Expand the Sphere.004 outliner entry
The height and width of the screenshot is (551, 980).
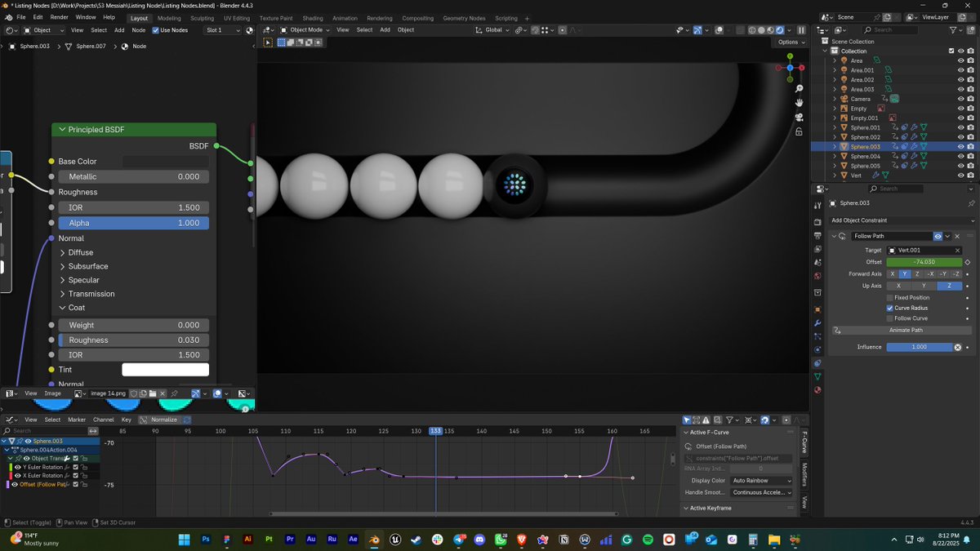point(835,156)
